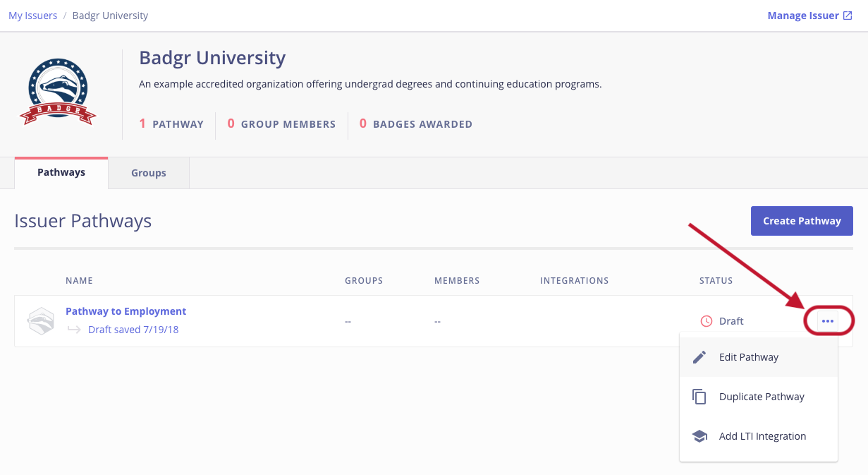Screen dimensions: 868x475
Task: Click the NAME column header
Action: [80, 281]
